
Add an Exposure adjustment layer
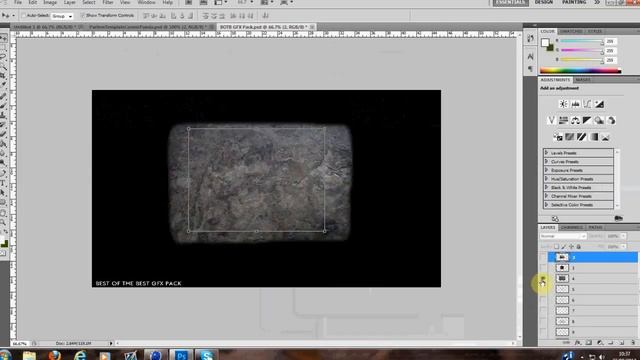(x=599, y=104)
